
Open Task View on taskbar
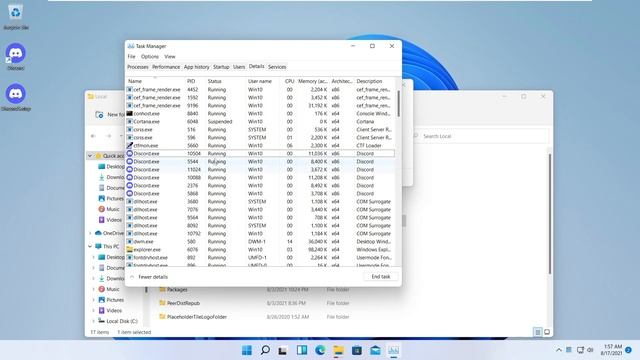tap(283, 350)
